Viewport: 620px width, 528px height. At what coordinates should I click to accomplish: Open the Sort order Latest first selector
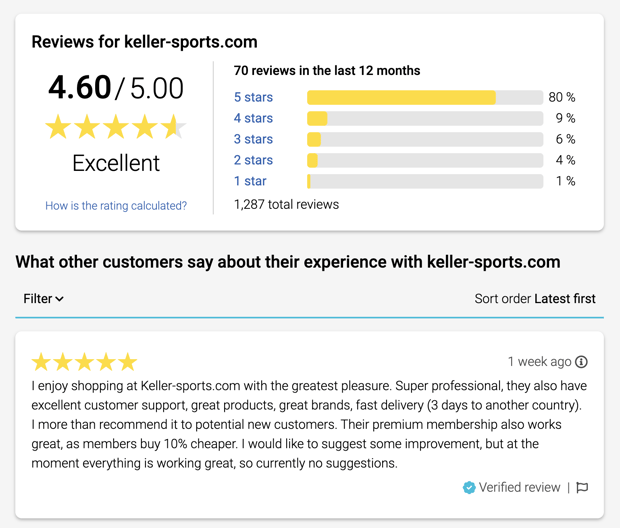535,299
